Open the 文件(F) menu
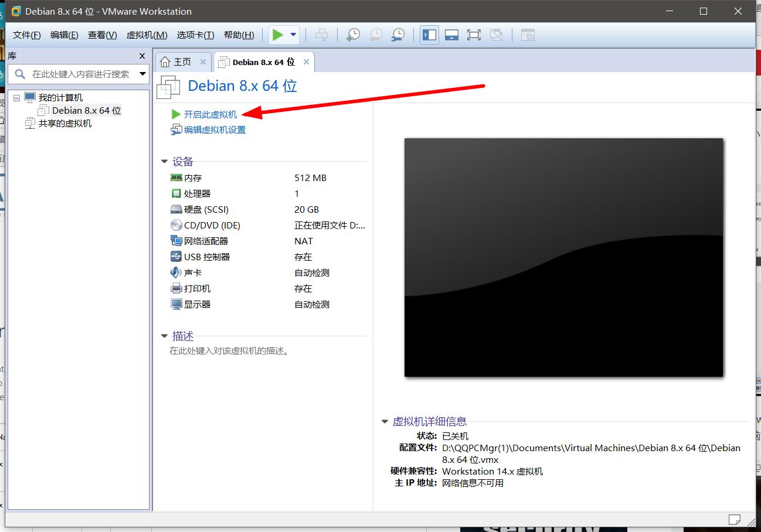The height and width of the screenshot is (532, 761). pos(27,35)
